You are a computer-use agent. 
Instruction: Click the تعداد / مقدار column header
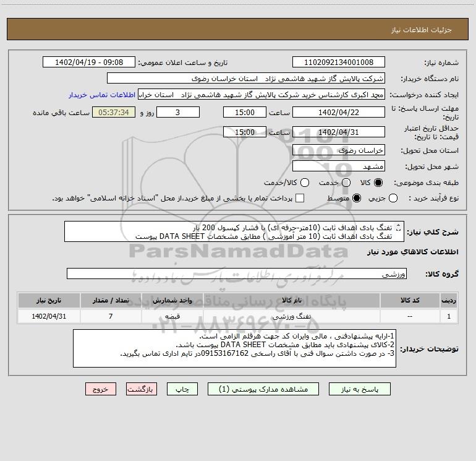(x=111, y=300)
